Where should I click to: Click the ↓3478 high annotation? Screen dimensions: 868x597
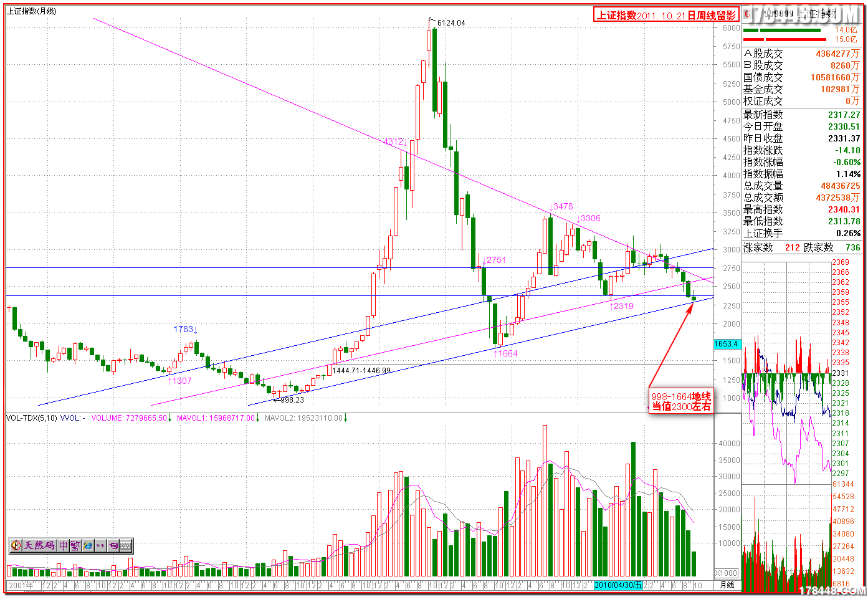561,206
